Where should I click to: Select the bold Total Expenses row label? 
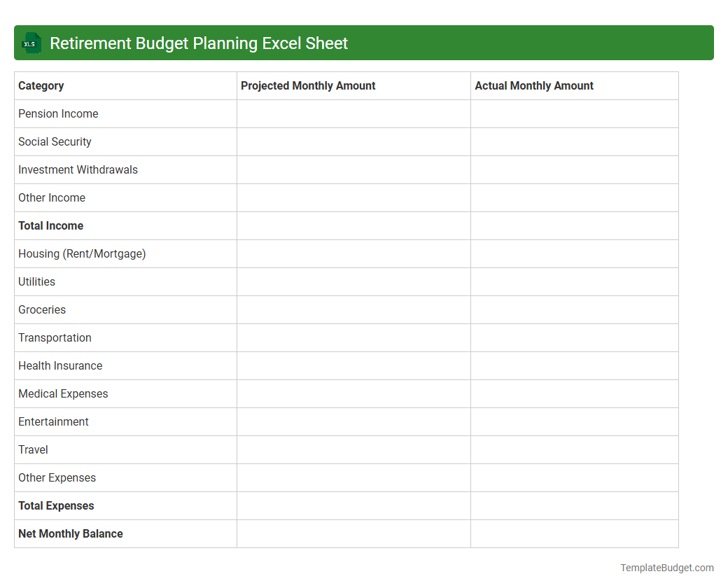click(x=56, y=505)
